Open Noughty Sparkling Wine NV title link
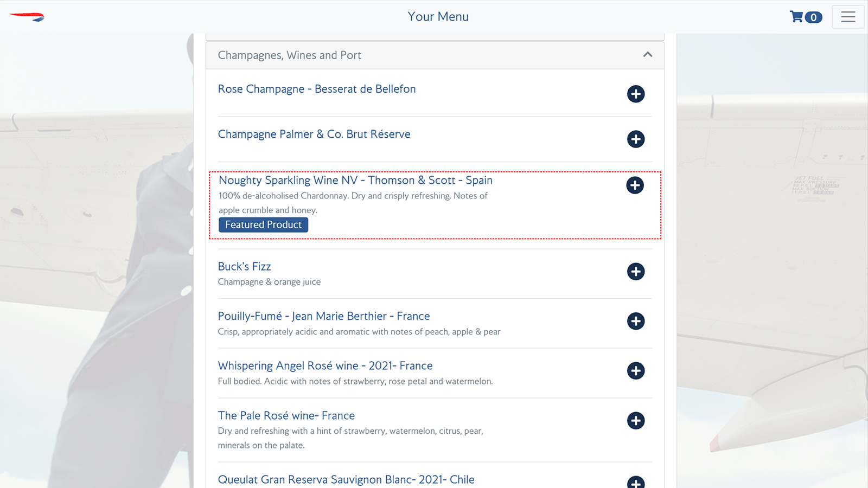The height and width of the screenshot is (488, 868). 356,181
